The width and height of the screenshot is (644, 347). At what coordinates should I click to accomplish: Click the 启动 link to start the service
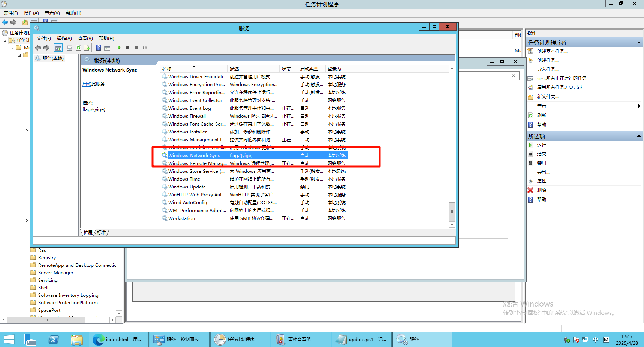pyautogui.click(x=87, y=84)
